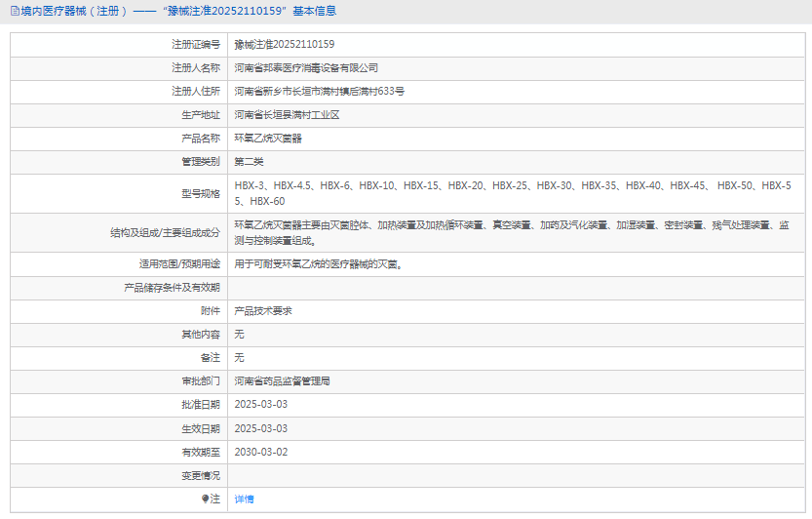The height and width of the screenshot is (519, 812).
Task: Click the 生效日期 row label
Action: [x=201, y=429]
